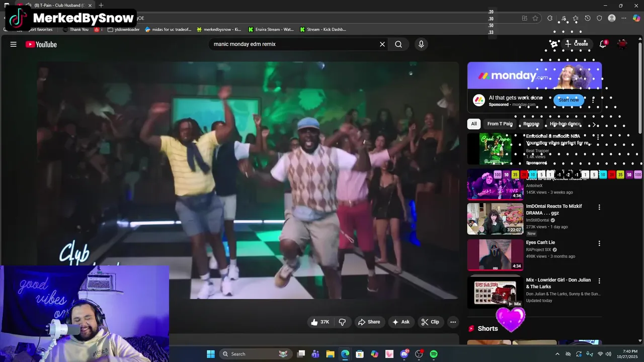644x362 pixels.
Task: Click Start now on monday.com ad
Action: [x=569, y=100]
